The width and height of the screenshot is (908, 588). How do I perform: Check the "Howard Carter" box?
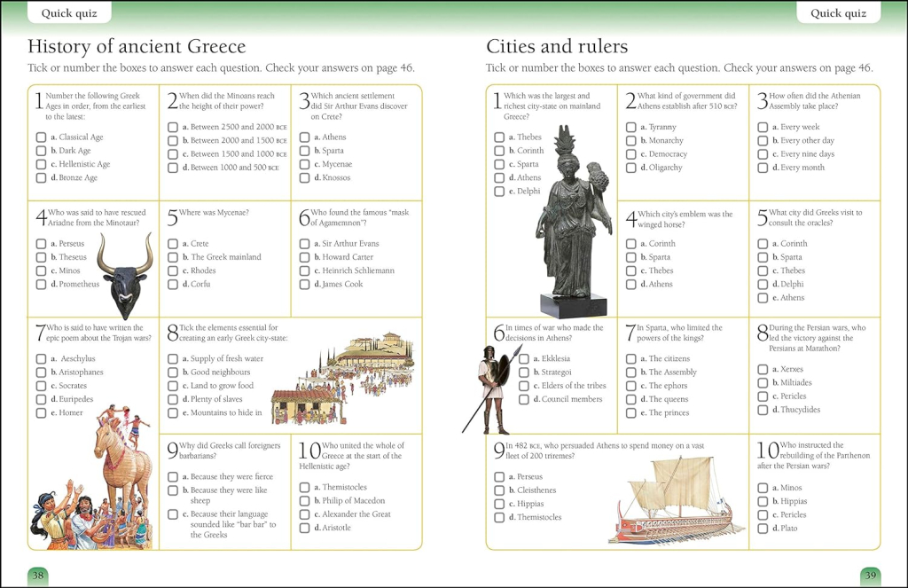(x=305, y=257)
